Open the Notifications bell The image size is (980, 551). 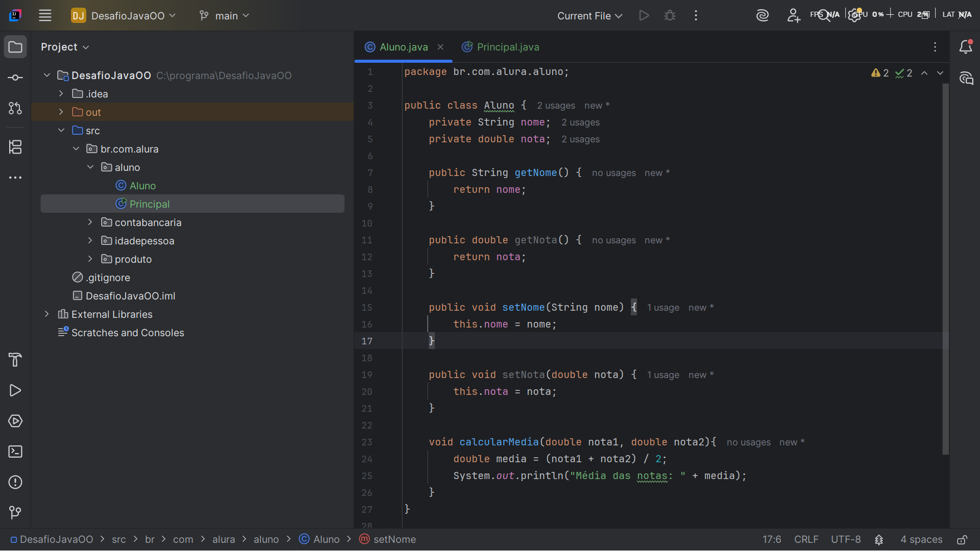[966, 47]
